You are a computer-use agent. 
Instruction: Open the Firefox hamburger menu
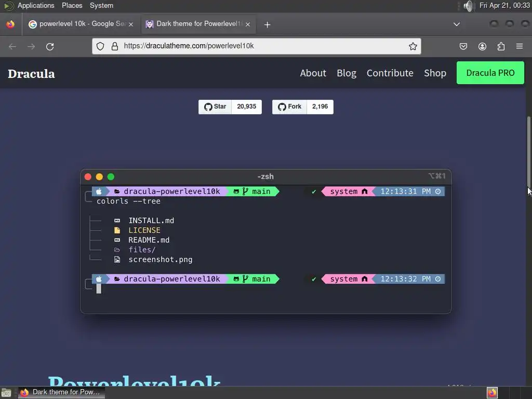point(520,46)
